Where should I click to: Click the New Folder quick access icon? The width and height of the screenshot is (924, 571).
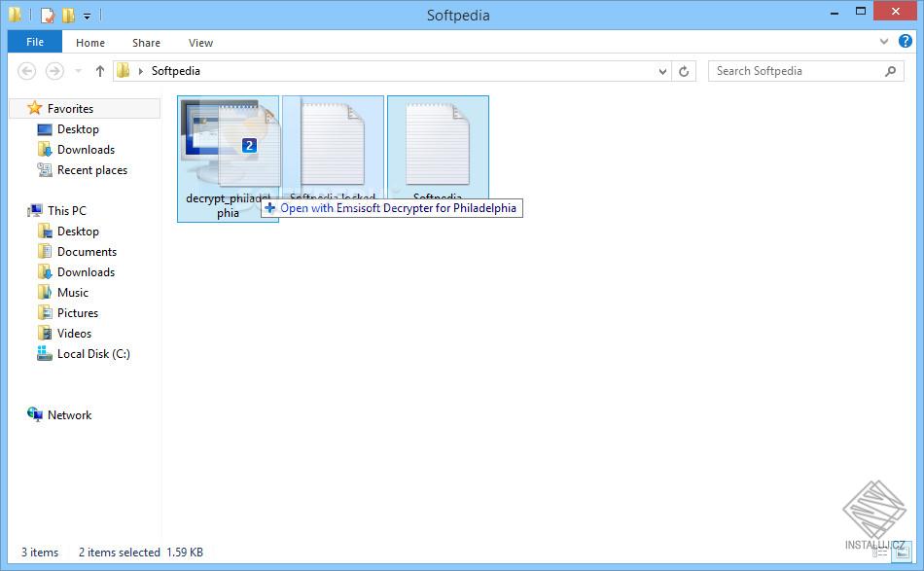[68, 16]
